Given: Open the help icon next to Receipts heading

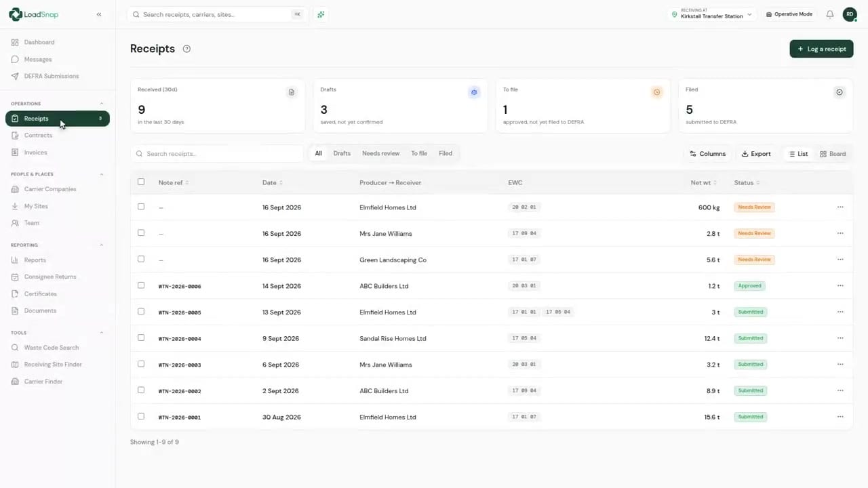Looking at the screenshot, I should [186, 49].
